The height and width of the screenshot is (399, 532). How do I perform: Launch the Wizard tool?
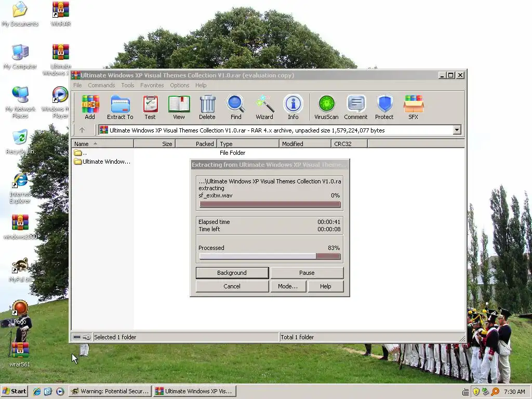tap(264, 107)
